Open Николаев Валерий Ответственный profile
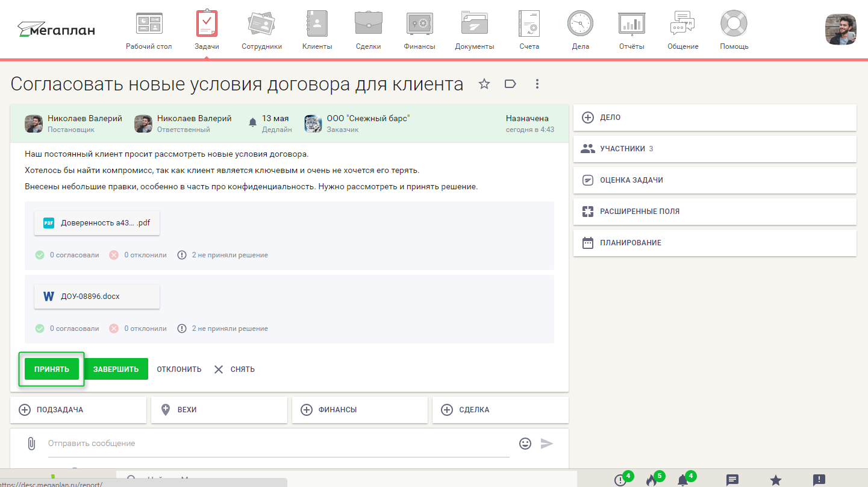 tap(183, 124)
